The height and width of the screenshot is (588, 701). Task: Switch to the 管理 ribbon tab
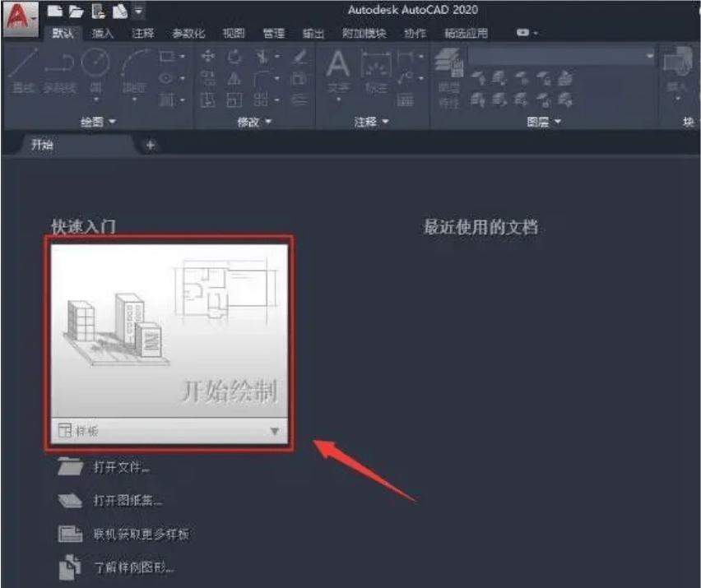274,33
